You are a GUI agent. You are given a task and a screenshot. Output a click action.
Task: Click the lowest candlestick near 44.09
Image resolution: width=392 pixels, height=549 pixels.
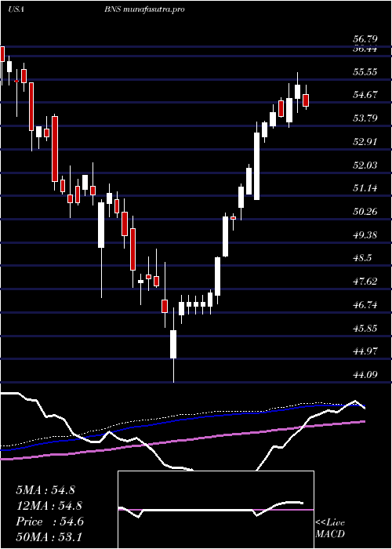(173, 344)
